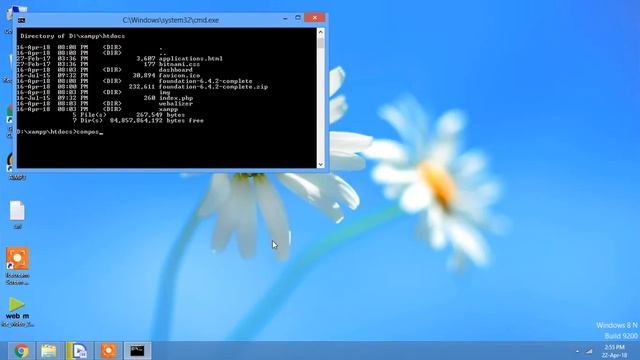Click the 'bytes free' summary line
The width and height of the screenshot is (640, 360).
(138, 120)
